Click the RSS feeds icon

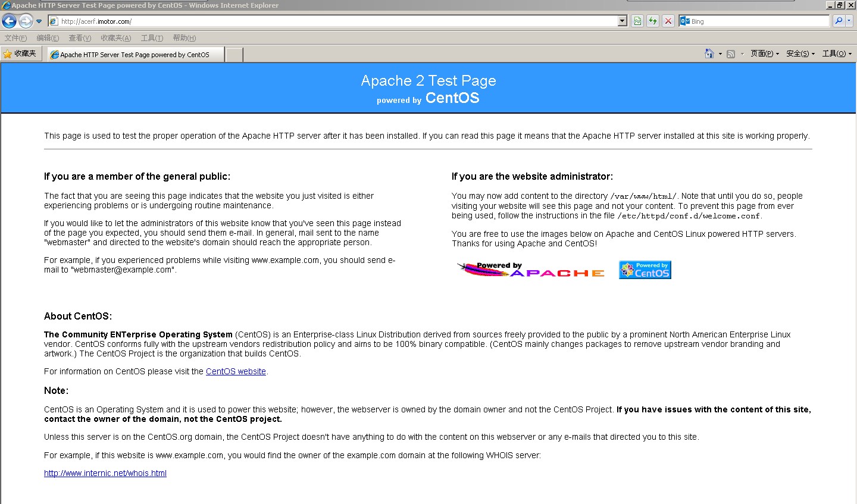point(731,54)
